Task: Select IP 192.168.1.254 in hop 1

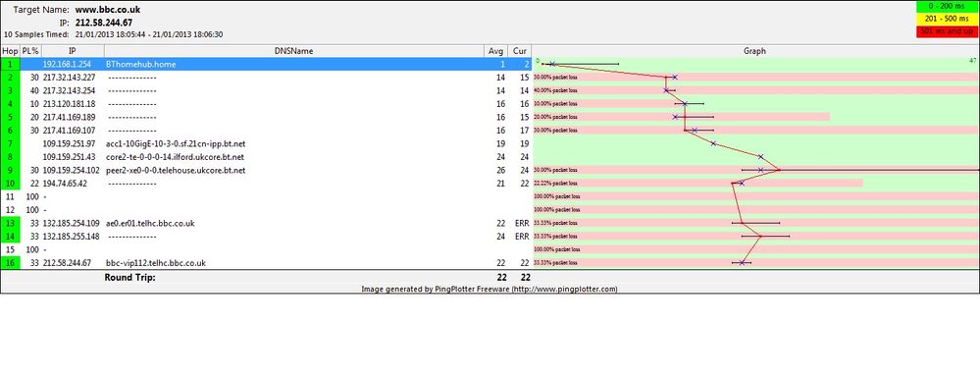Action: [67, 65]
